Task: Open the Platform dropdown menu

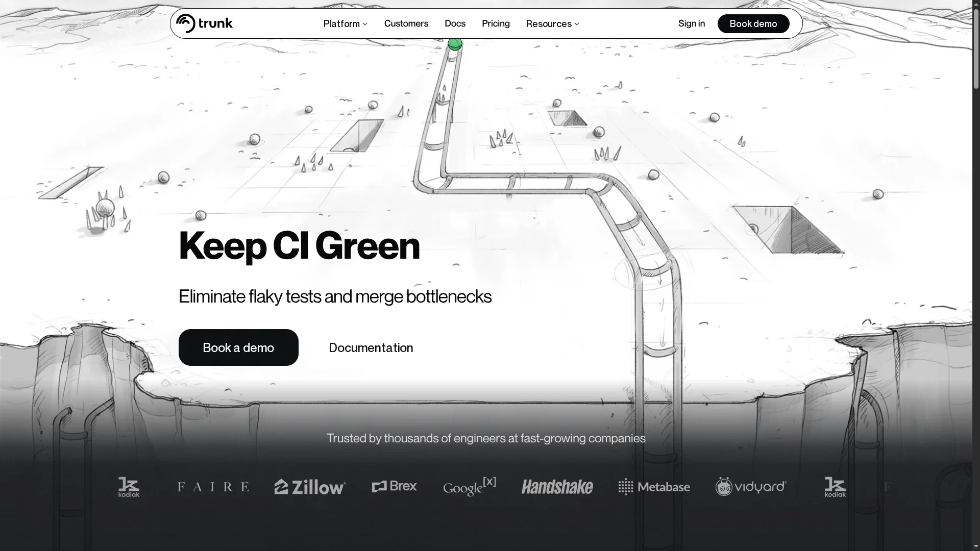Action: [345, 23]
